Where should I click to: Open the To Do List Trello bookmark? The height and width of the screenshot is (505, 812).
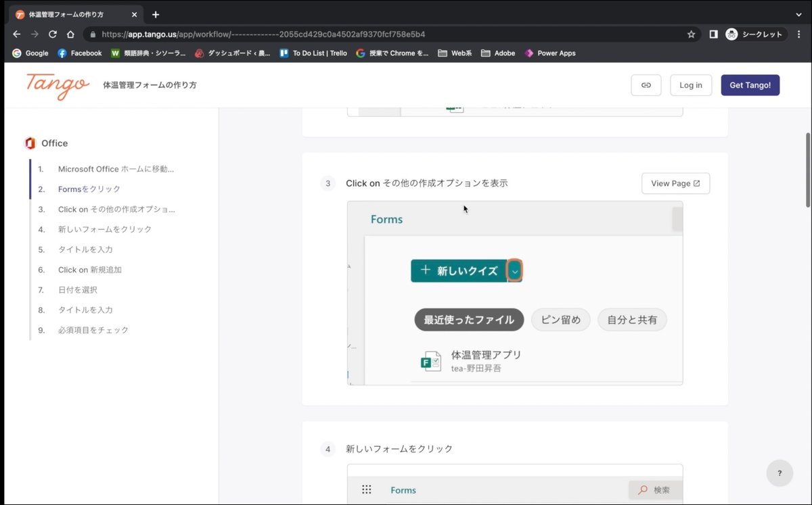pyautogui.click(x=313, y=53)
